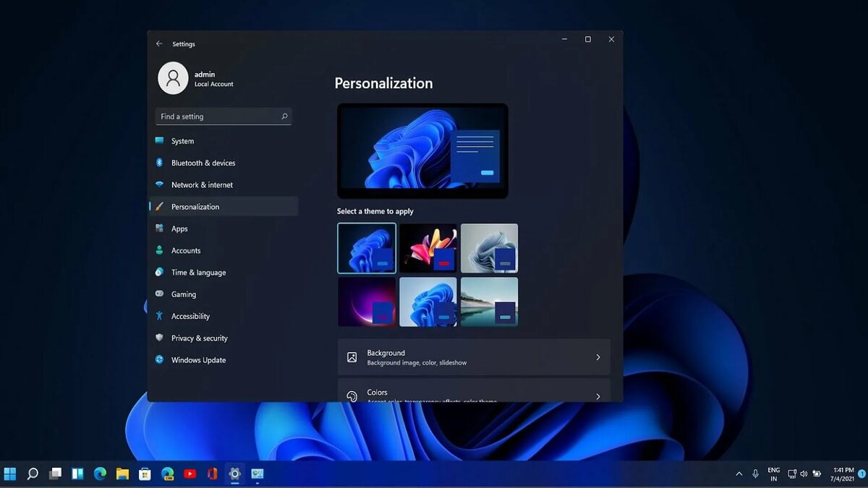Screen dimensions: 868x488
Task: Click the Accessibility person icon
Action: (x=160, y=316)
